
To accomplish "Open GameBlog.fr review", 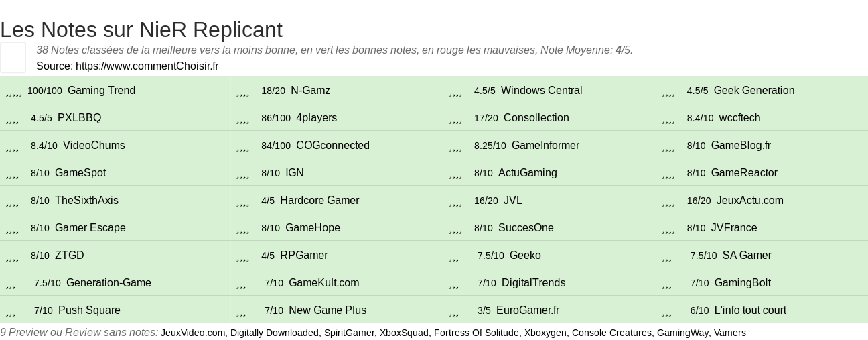I will point(741,146).
